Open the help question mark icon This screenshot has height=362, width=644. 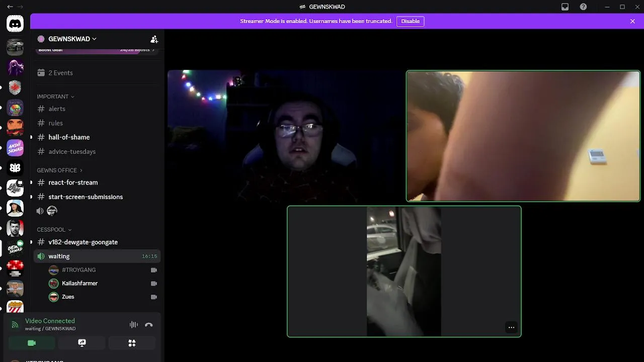coord(583,7)
